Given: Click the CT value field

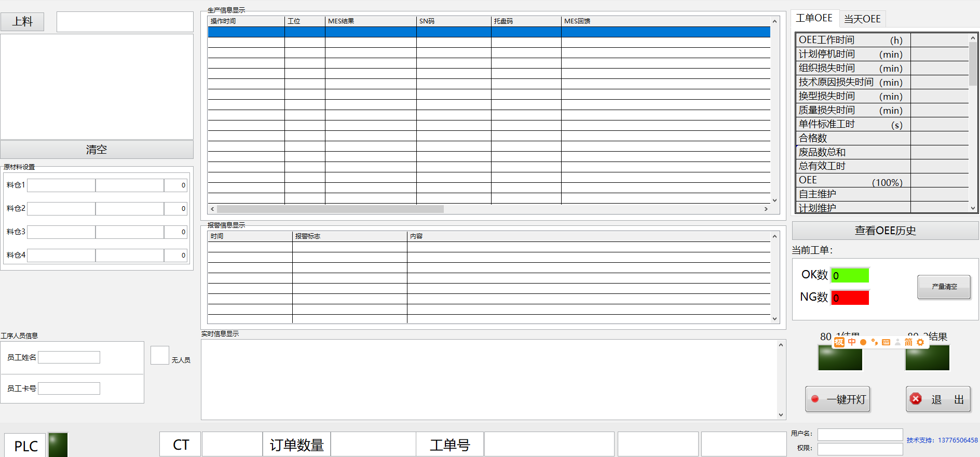Looking at the screenshot, I should coord(232,445).
